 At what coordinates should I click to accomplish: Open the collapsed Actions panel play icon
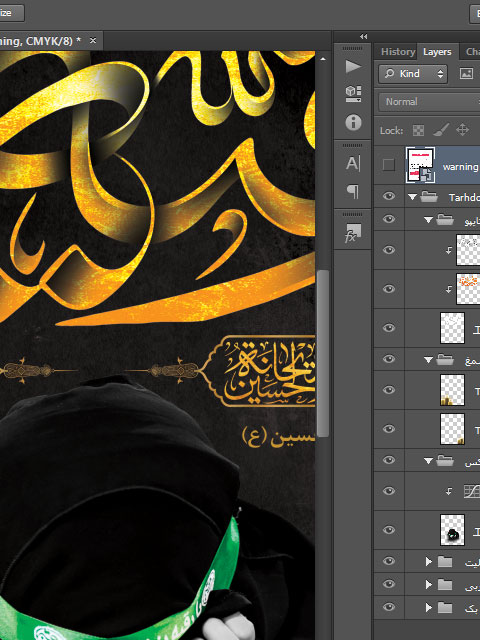pyautogui.click(x=353, y=66)
